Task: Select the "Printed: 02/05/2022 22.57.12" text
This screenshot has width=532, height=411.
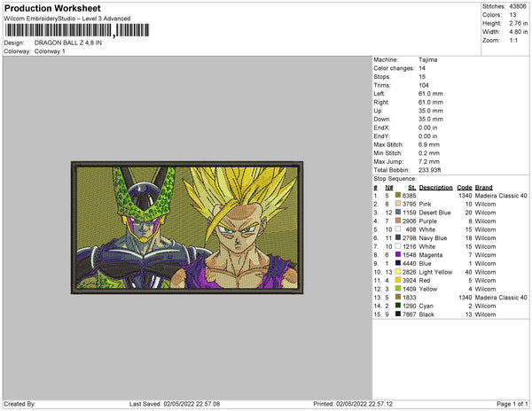Action: pyautogui.click(x=353, y=404)
